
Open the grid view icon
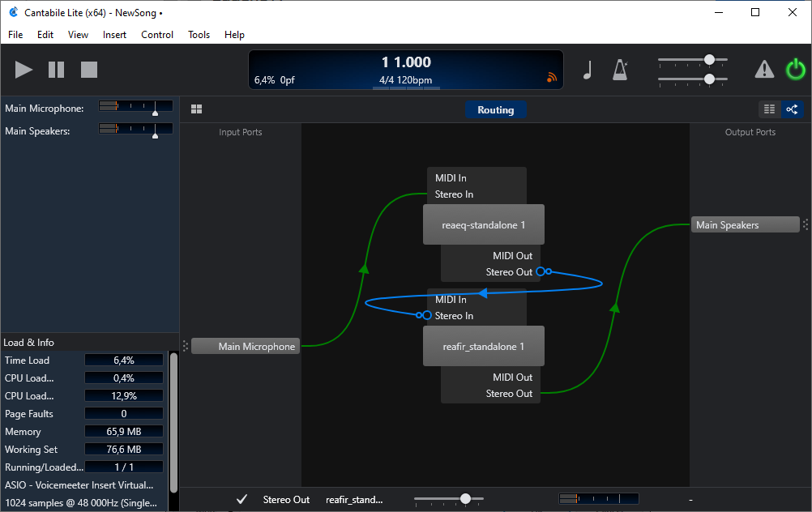pos(196,109)
